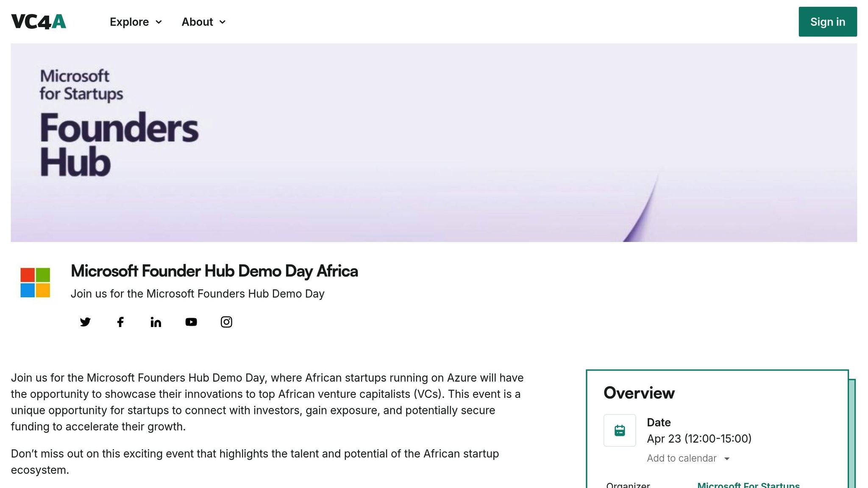Image resolution: width=868 pixels, height=488 pixels.
Task: Click the Microsoft four-color logo
Action: tap(35, 283)
